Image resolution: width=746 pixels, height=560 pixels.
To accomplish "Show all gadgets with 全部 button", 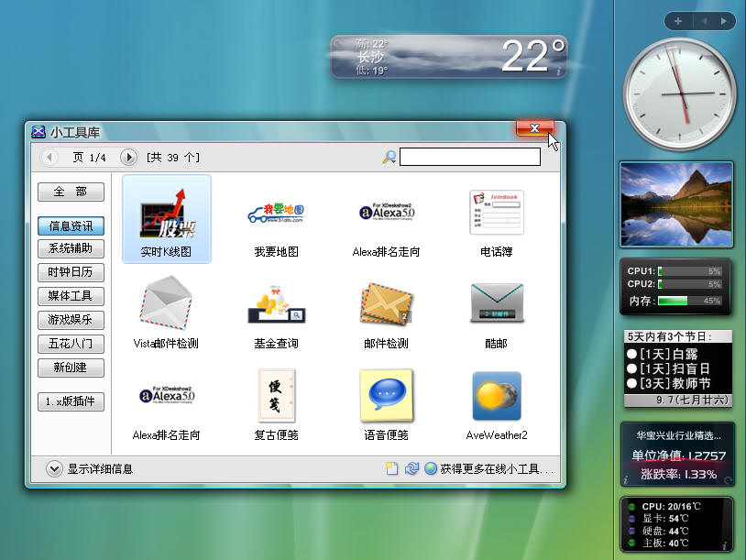I will (71, 192).
